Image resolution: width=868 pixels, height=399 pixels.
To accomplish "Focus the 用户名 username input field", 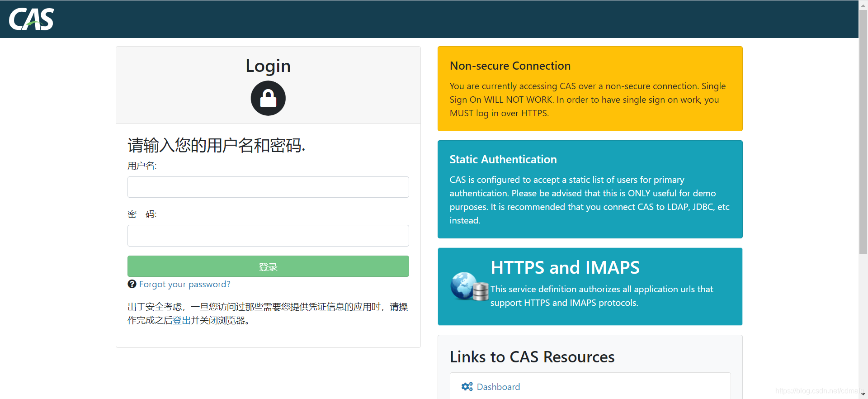I will [268, 187].
